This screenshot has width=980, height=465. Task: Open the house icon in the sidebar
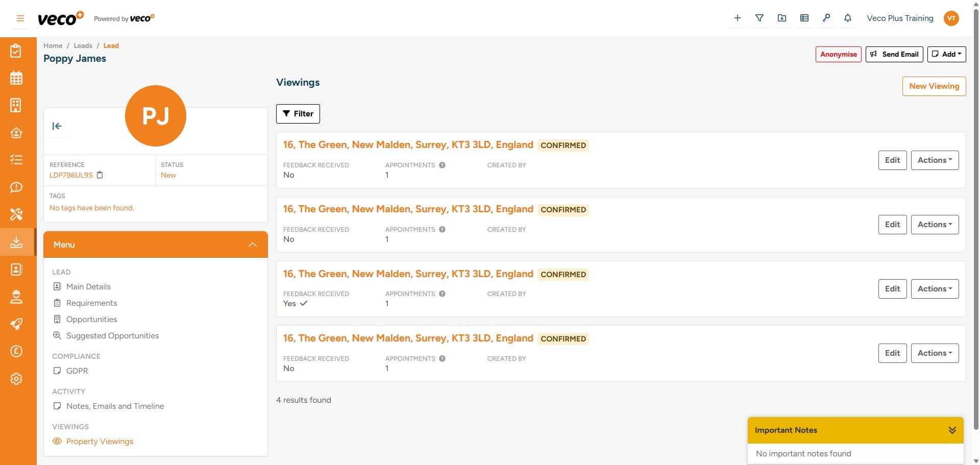[16, 133]
